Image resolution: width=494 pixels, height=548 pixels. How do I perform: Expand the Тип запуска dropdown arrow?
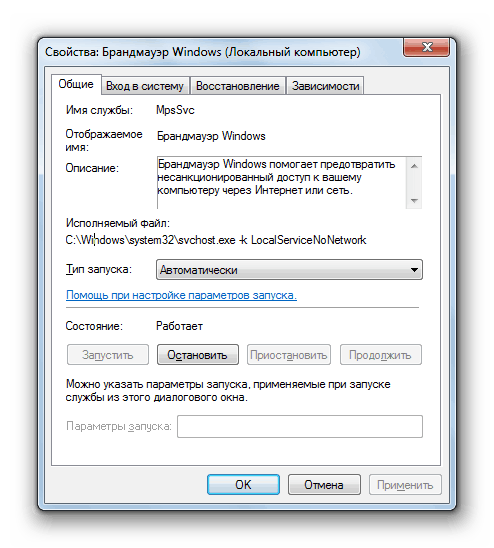point(414,270)
